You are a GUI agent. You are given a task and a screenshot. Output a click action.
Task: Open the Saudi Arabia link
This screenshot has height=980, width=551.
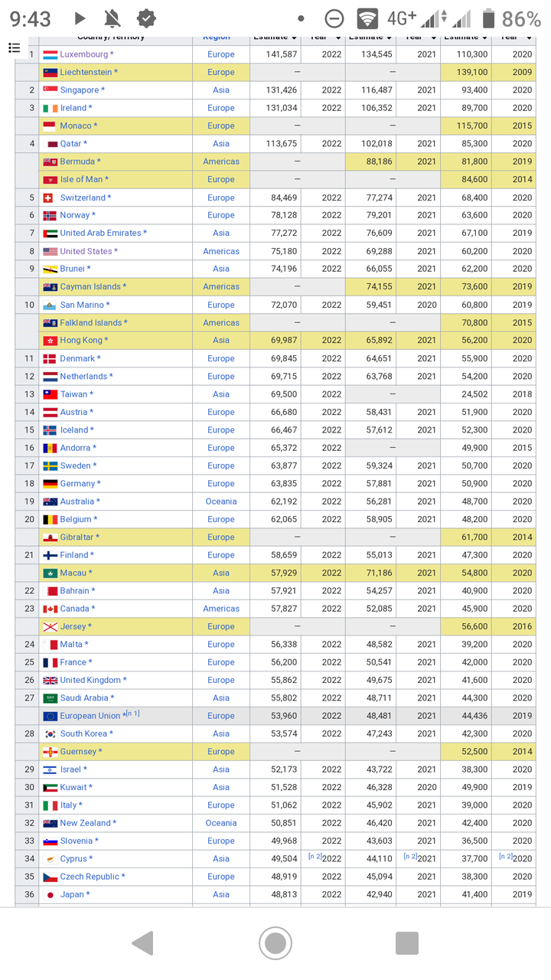click(84, 697)
